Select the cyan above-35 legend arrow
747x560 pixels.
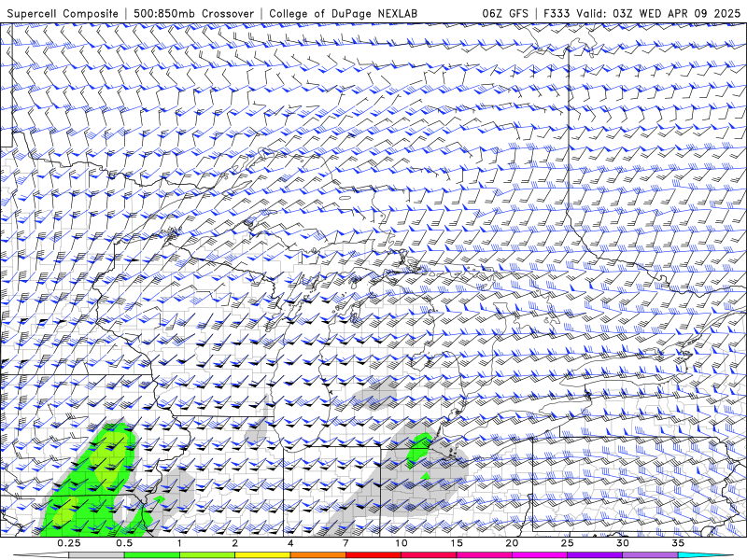point(707,555)
